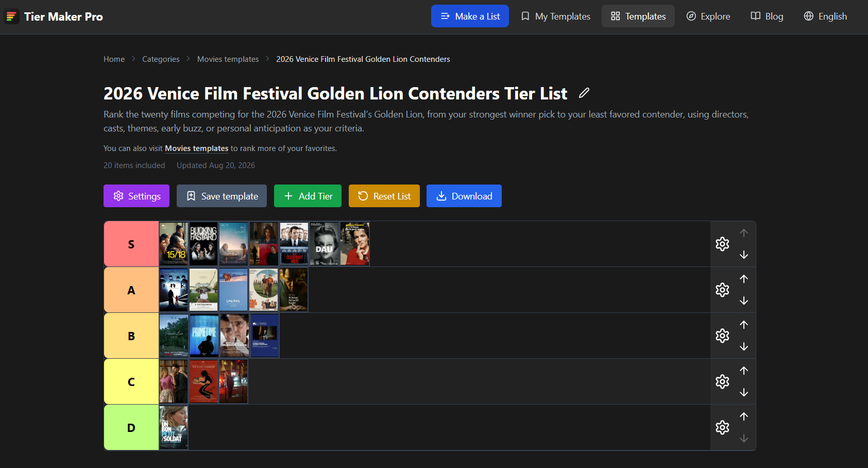Select the Buenos Aires two-faces poster in B tier
The image size is (868, 468).
[x=234, y=336]
